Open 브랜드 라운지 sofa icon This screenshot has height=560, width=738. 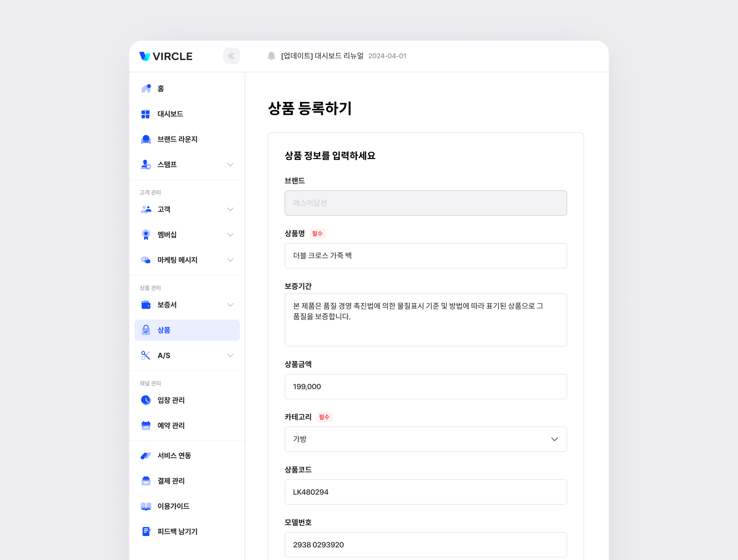coord(146,139)
